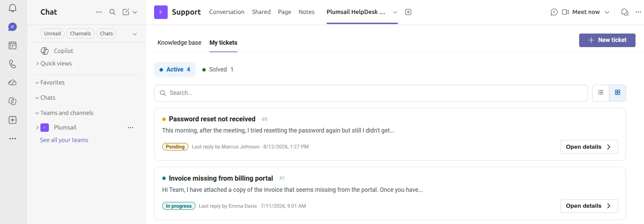The height and width of the screenshot is (224, 644).
Task: Open ticket Invoice missing from billing portal
Action: [x=221, y=178]
